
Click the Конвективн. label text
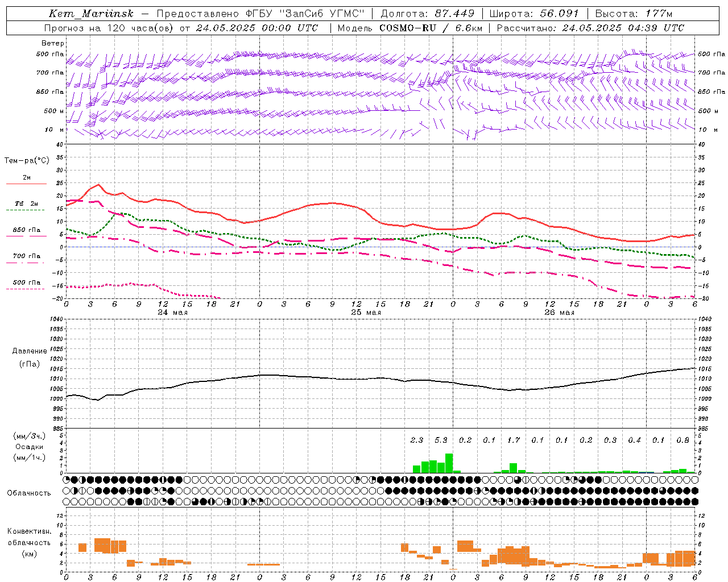pos(29,531)
